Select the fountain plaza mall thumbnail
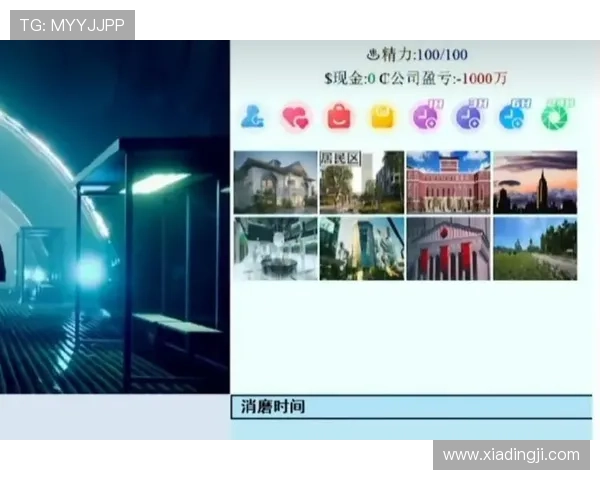 click(276, 248)
